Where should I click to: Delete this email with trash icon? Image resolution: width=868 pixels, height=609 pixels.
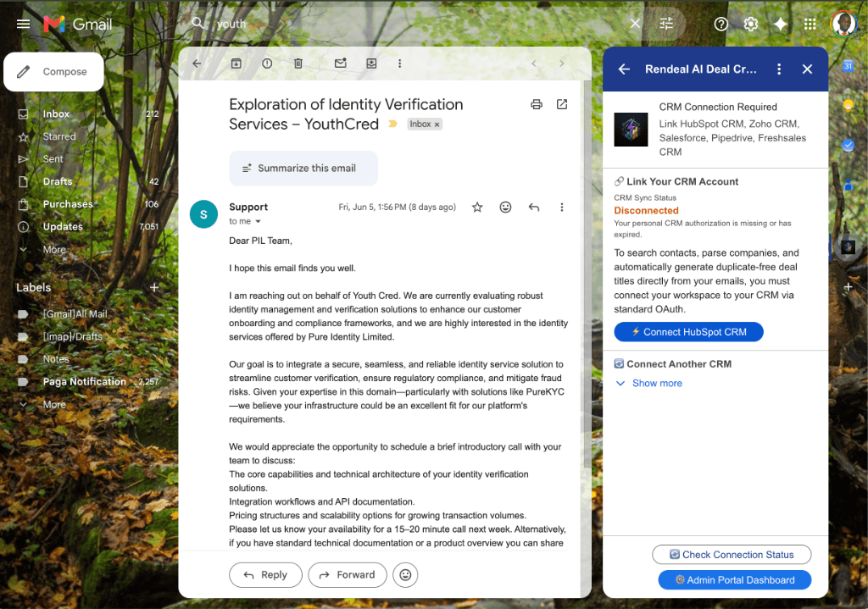point(298,64)
